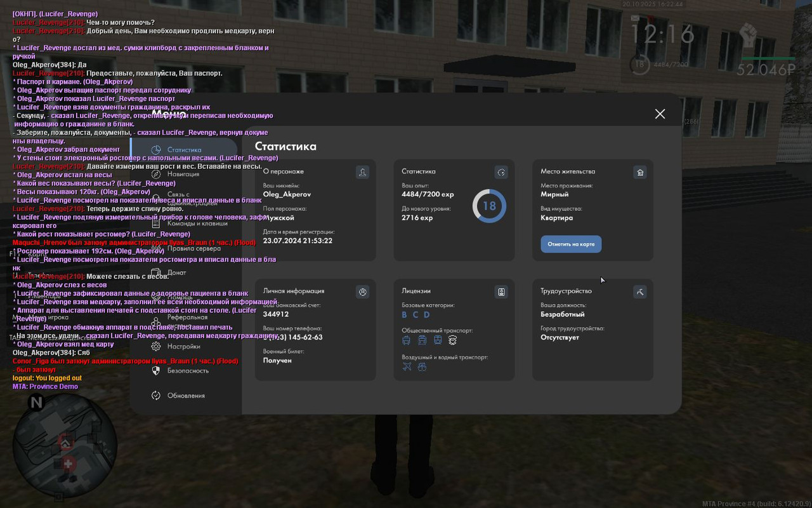Screen dimensions: 812x508
Task: Close the menu with the X button
Action: click(660, 114)
